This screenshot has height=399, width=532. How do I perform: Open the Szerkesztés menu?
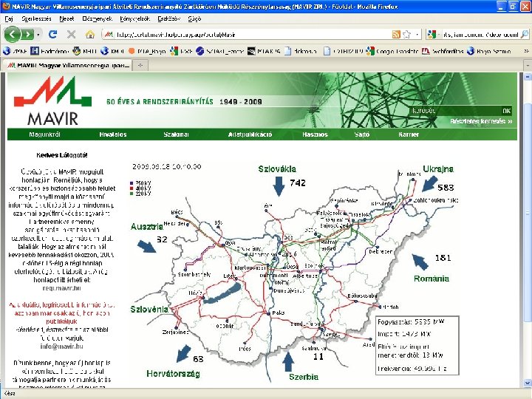tap(36, 19)
